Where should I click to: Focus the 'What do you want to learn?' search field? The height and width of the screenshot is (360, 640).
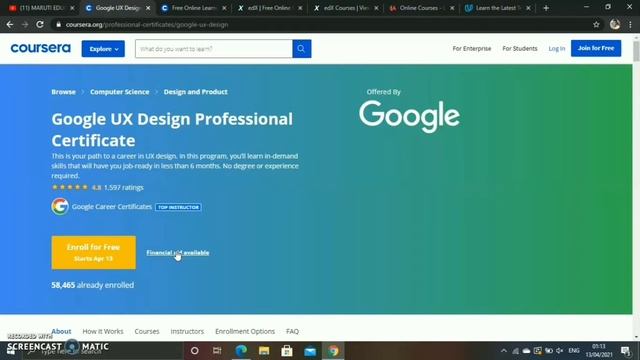click(214, 49)
